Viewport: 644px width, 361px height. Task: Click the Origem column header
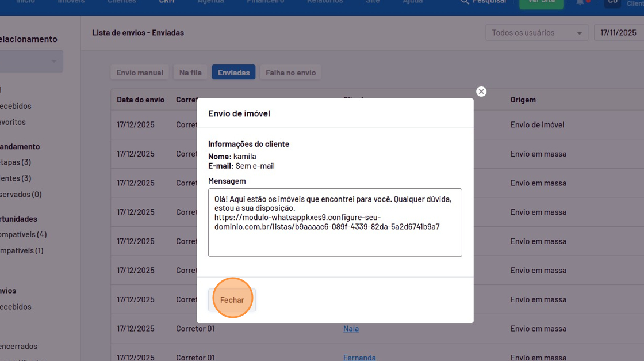pyautogui.click(x=523, y=100)
